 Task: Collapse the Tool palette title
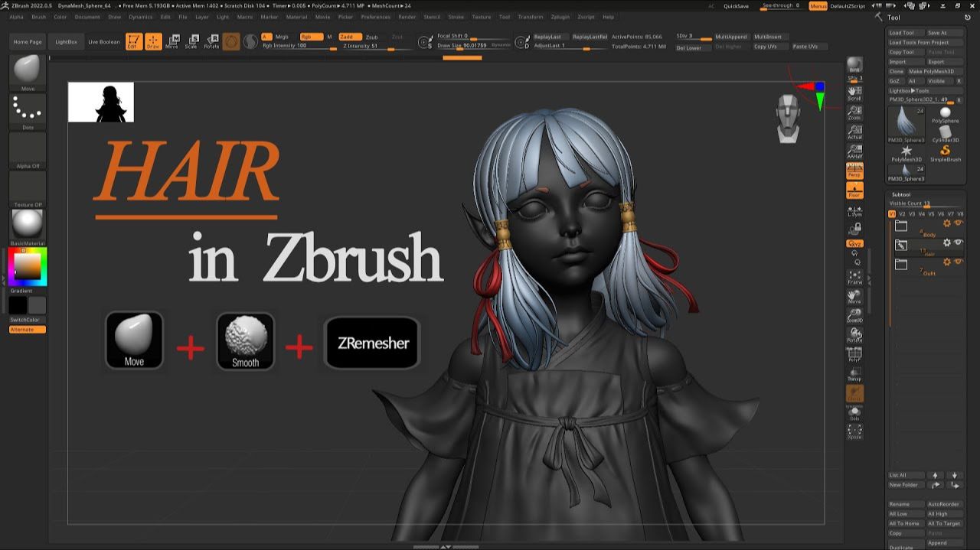(x=893, y=18)
